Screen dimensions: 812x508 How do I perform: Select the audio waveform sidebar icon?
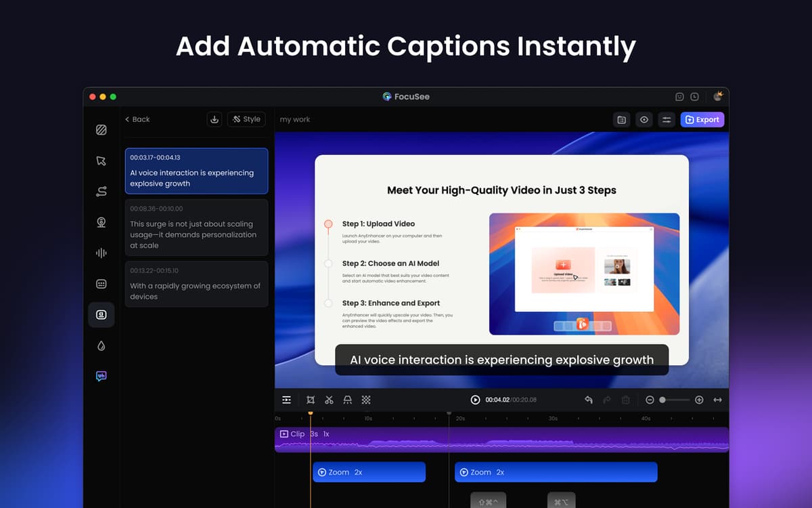pyautogui.click(x=101, y=253)
